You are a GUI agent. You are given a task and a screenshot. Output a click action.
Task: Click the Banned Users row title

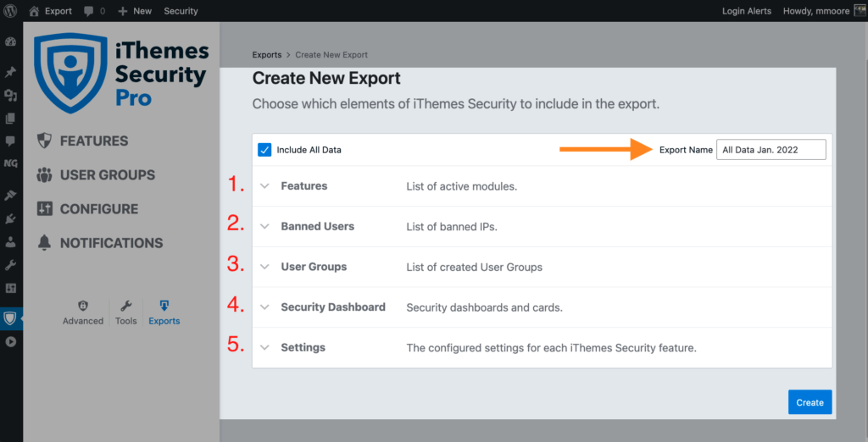click(x=317, y=226)
